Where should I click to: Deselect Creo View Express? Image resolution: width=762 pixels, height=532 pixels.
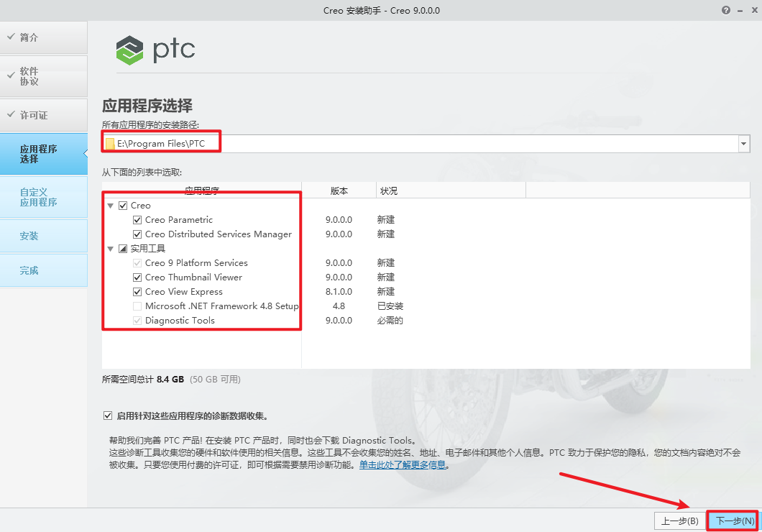click(137, 291)
